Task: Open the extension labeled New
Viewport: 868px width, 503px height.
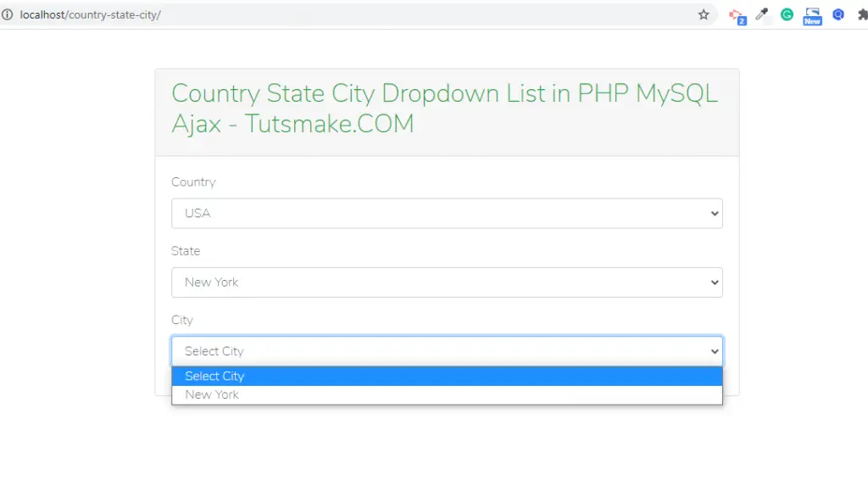Action: click(812, 16)
